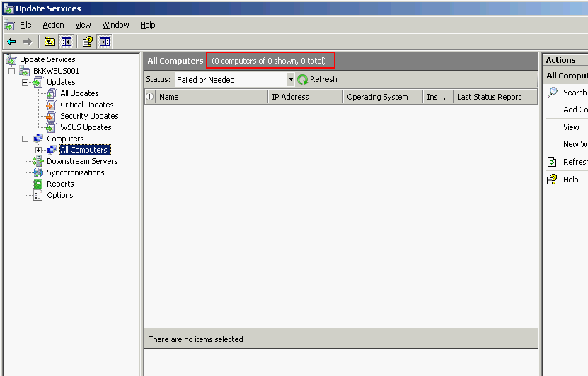Viewport: 588px width, 376px height.
Task: Click Help in the Actions pane
Action: (571, 180)
